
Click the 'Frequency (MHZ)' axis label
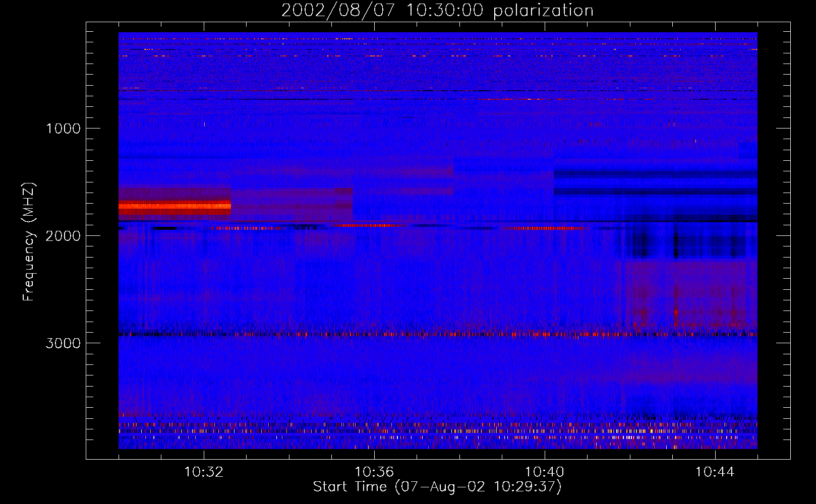click(28, 242)
